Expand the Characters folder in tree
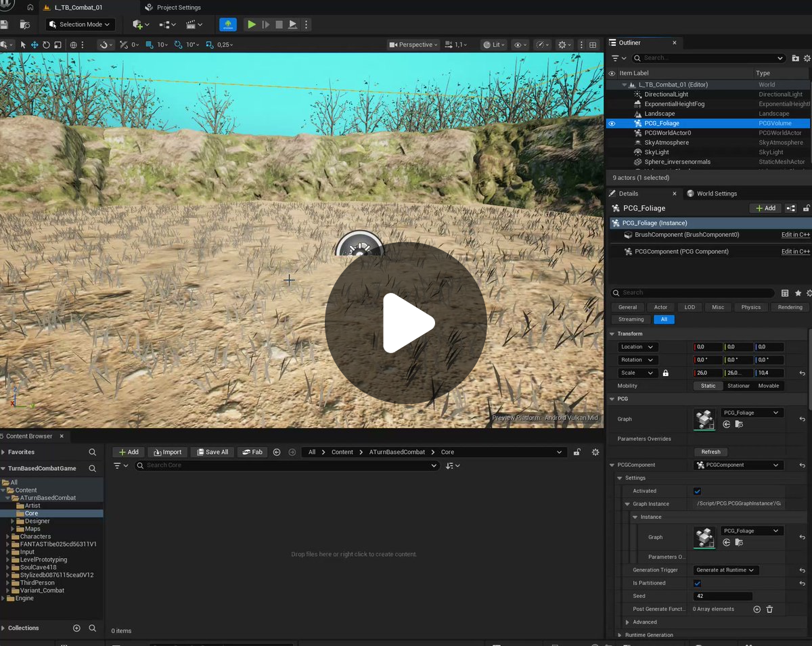 pos(7,536)
